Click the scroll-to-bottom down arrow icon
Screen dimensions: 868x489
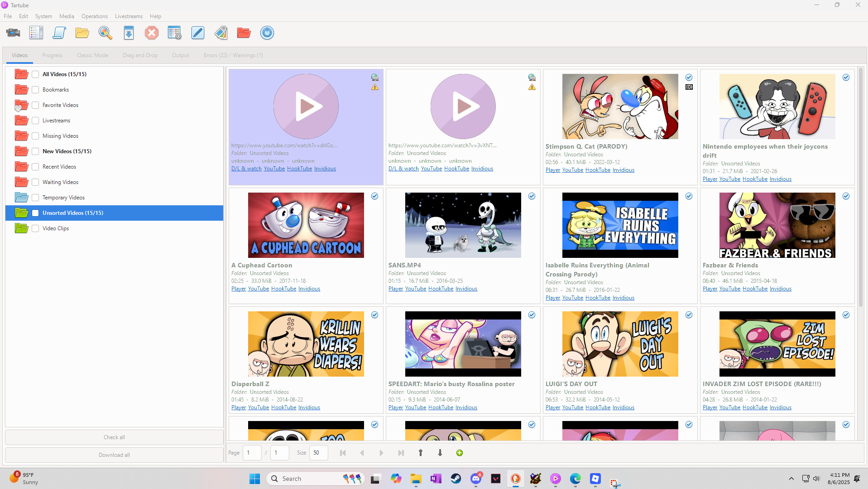440,453
